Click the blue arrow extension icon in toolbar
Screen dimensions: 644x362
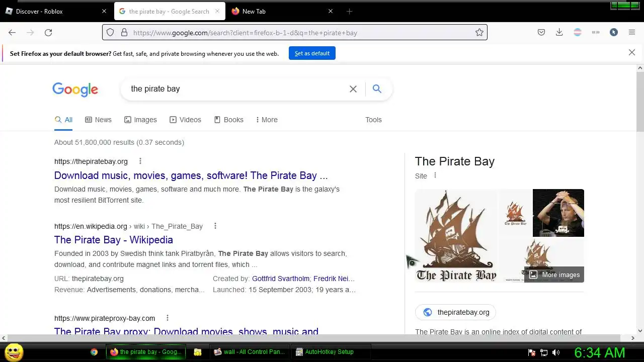click(614, 32)
